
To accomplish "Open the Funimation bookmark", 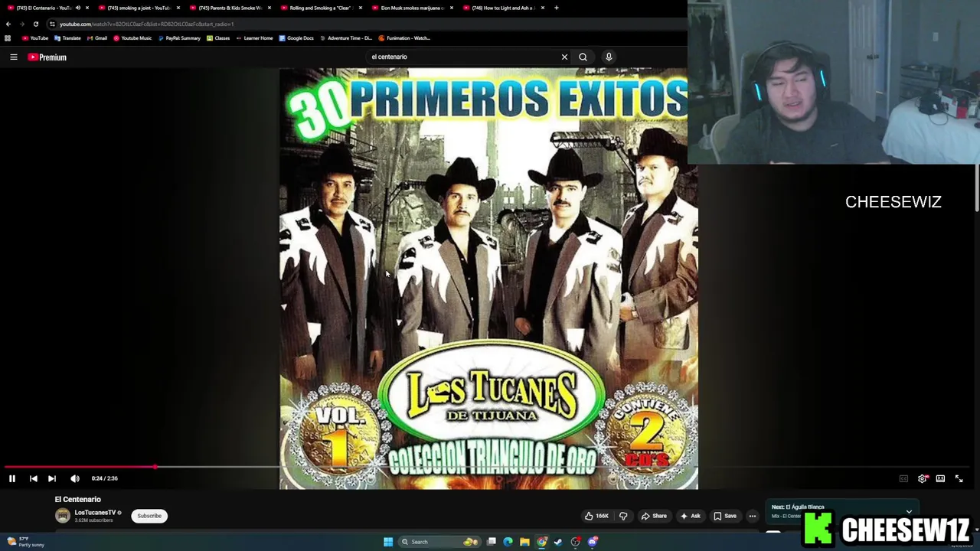I will click(405, 38).
